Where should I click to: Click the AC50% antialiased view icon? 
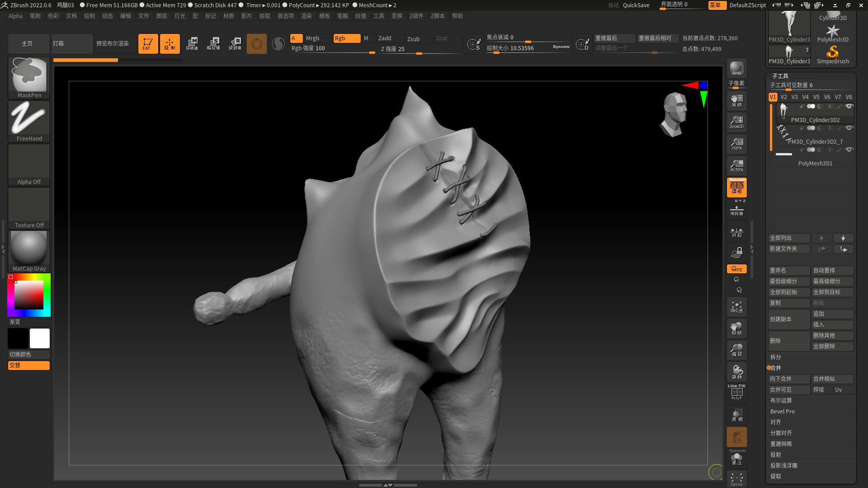point(736,165)
